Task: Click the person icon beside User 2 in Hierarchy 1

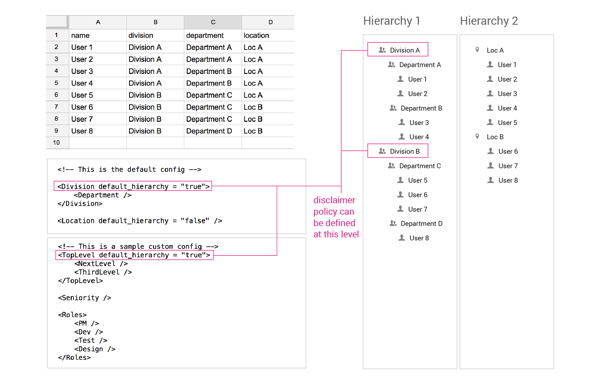Action: tap(400, 93)
